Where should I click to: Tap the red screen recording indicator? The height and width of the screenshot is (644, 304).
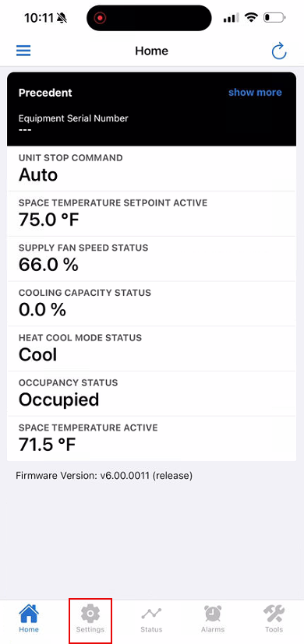point(100,18)
